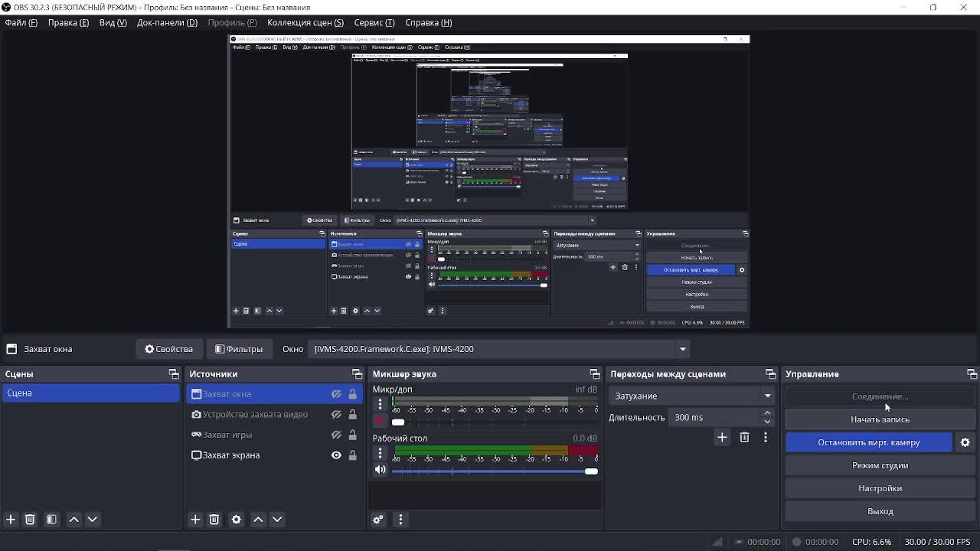Undock the Микшер звука panel
This screenshot has height=551, width=980.
[x=595, y=374]
